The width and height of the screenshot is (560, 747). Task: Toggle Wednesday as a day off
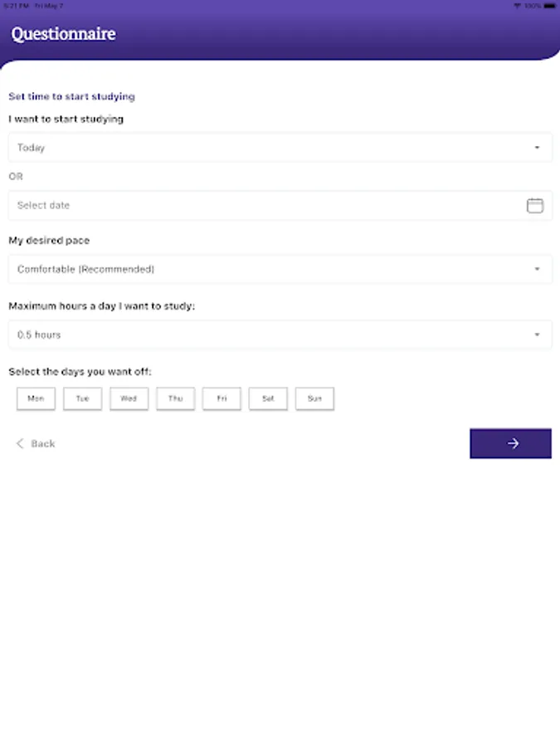click(129, 398)
